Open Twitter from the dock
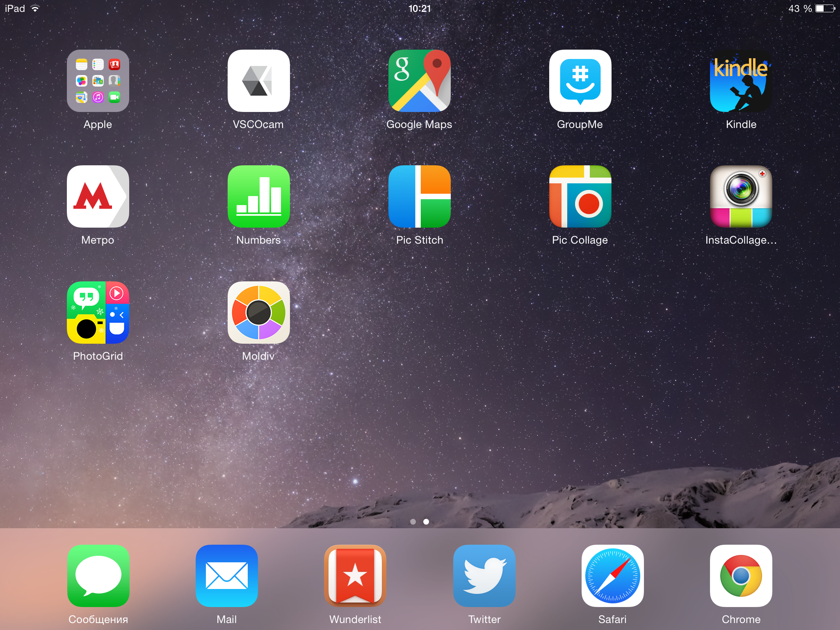The image size is (840, 630). (484, 576)
